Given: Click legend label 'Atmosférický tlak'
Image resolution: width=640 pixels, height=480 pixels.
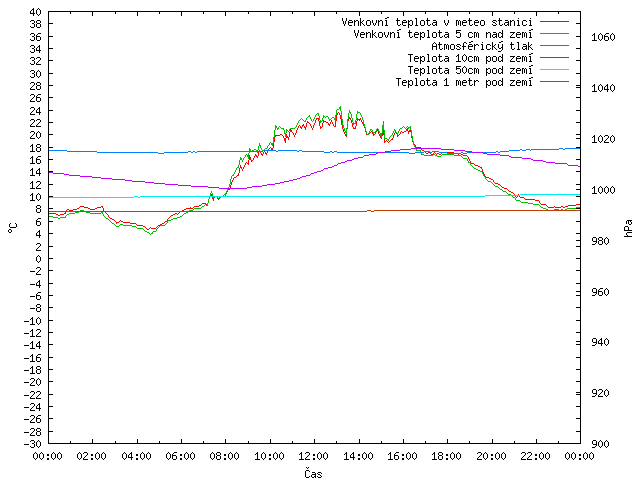Looking at the screenshot, I should click(x=482, y=47).
